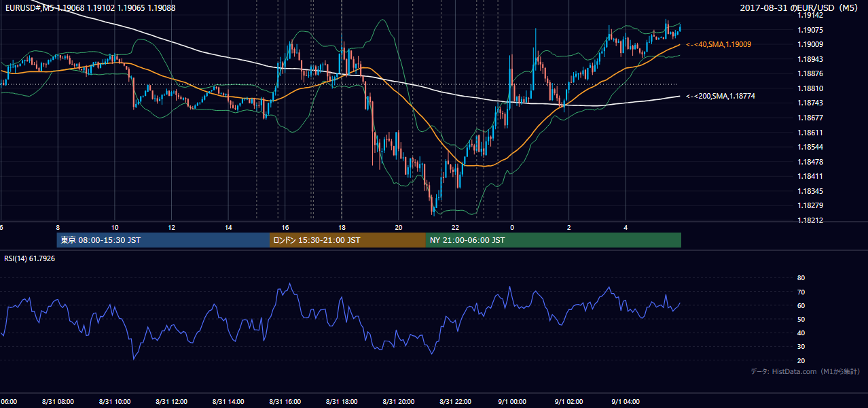Click price axis value 1.18611
Screen dimensions: 868x408
tap(812, 133)
